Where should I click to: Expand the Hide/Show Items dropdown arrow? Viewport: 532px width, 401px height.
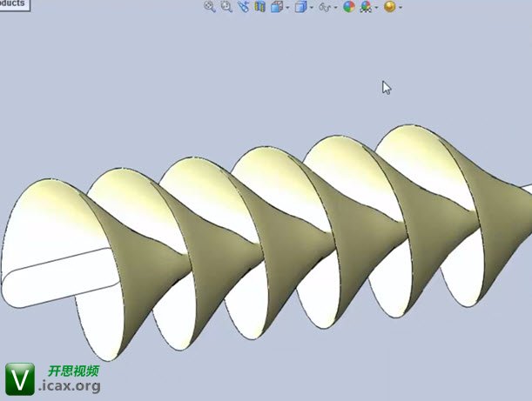336,7
